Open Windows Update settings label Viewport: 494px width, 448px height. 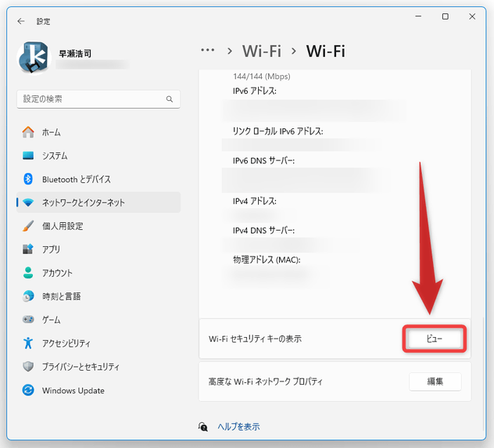tap(73, 391)
